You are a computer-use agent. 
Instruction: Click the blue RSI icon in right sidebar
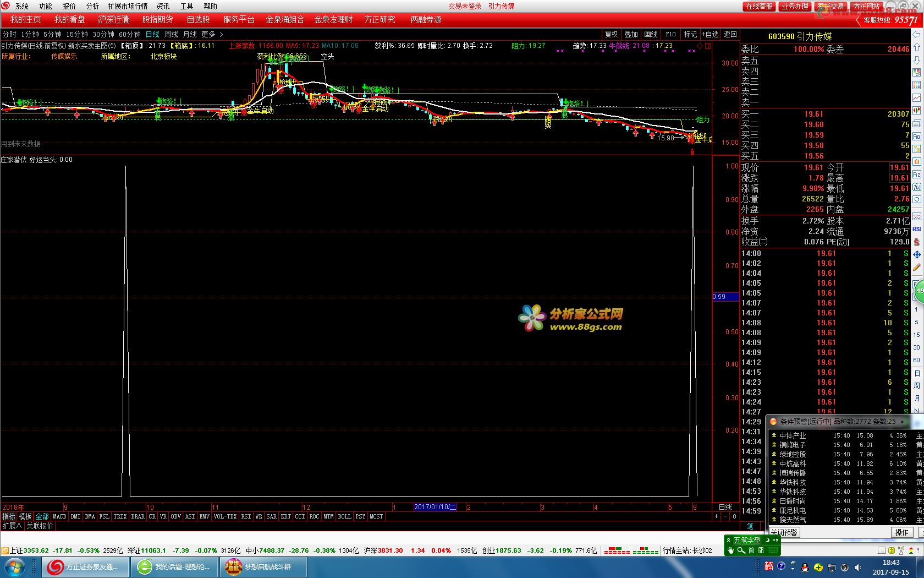[x=917, y=229]
